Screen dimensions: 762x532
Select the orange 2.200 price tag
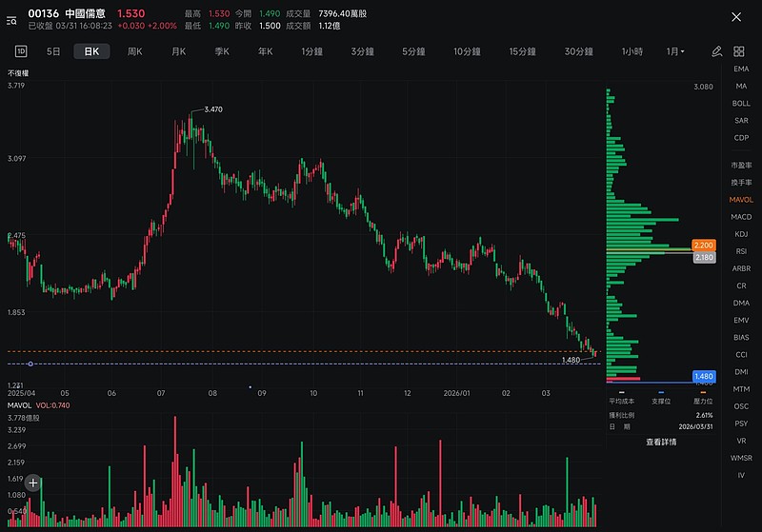tap(704, 246)
